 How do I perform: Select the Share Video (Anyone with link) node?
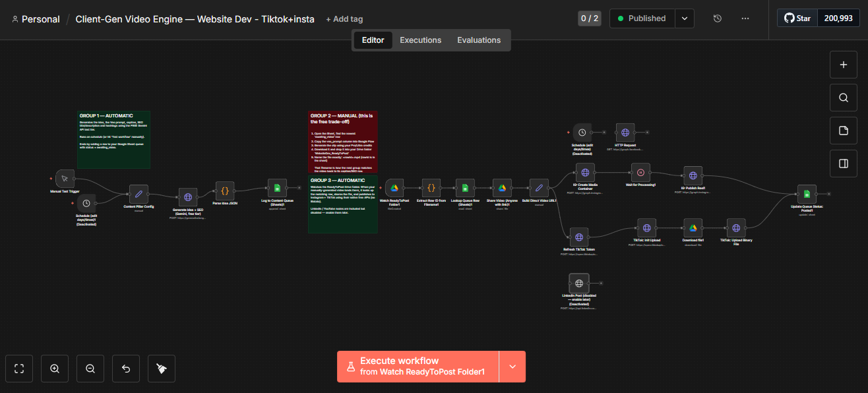(x=502, y=188)
